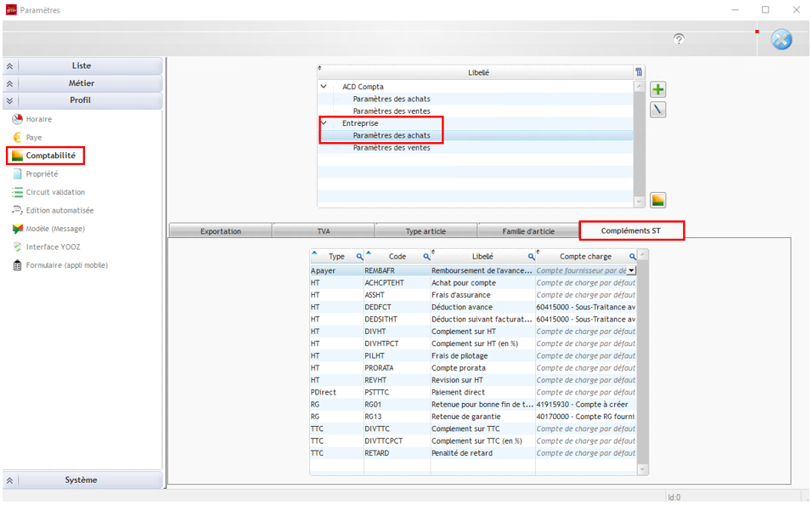Switch to the Famille d'article tab
The width and height of the screenshot is (812, 505).
527,231
